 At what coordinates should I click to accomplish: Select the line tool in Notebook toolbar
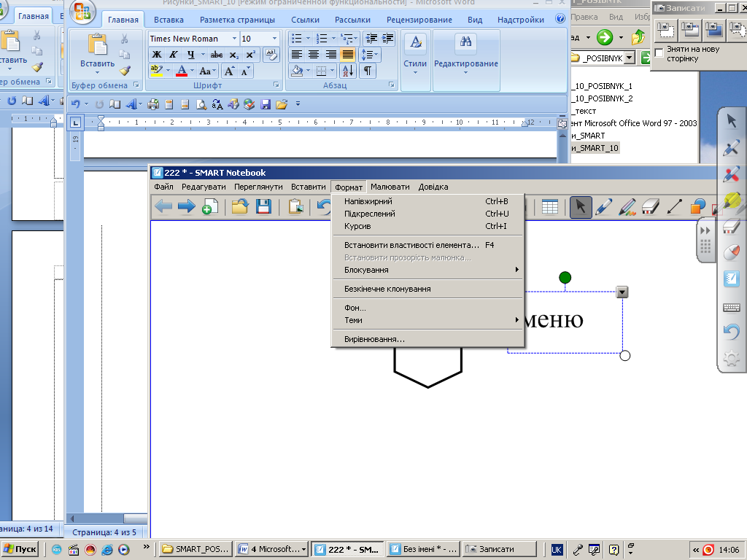pos(674,207)
